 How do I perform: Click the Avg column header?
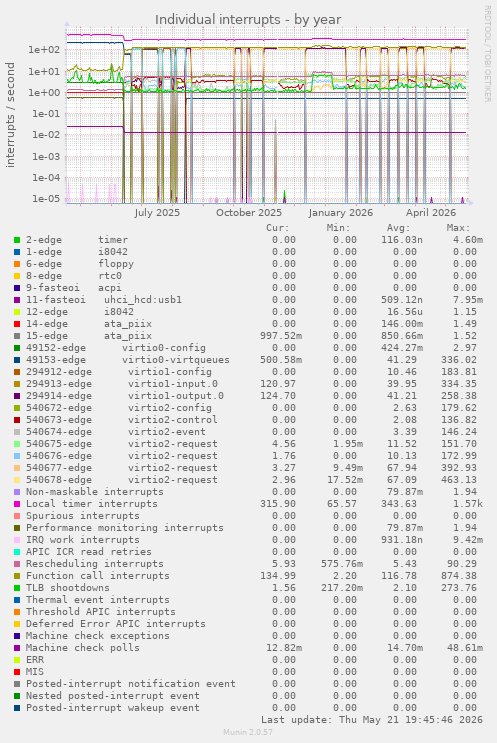398,228
